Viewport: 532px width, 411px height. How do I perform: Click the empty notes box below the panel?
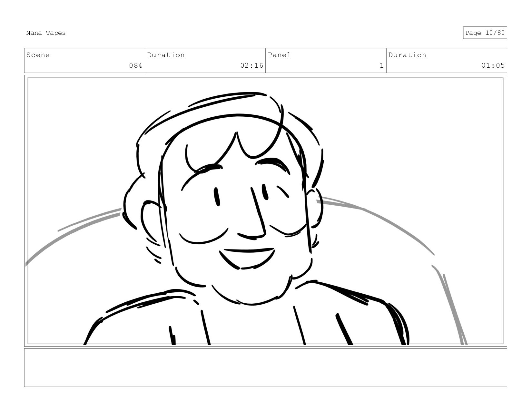tap(265, 367)
